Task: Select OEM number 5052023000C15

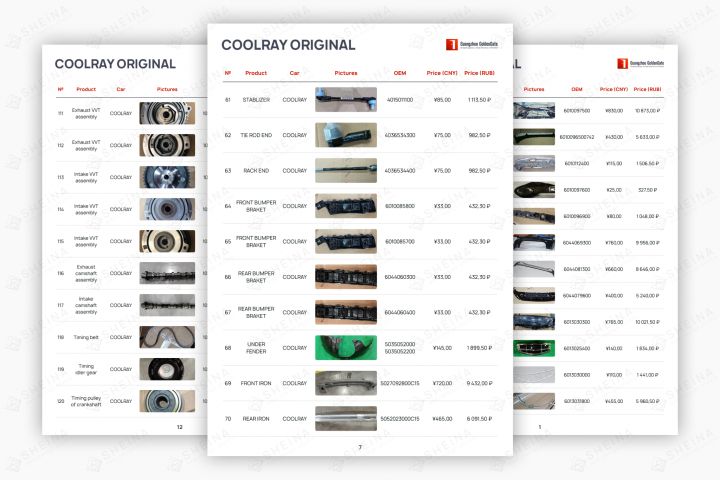Action: (x=400, y=418)
